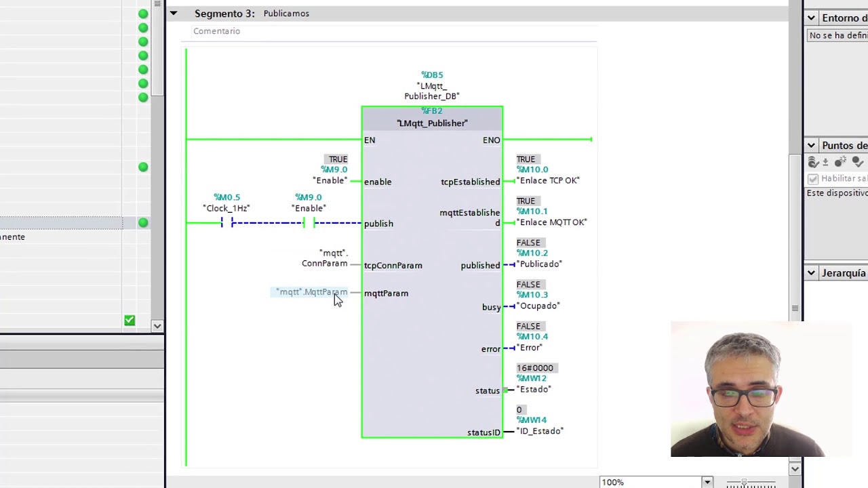Viewport: 868px width, 488px height.
Task: Click the "Estado" status output tag
Action: click(534, 389)
